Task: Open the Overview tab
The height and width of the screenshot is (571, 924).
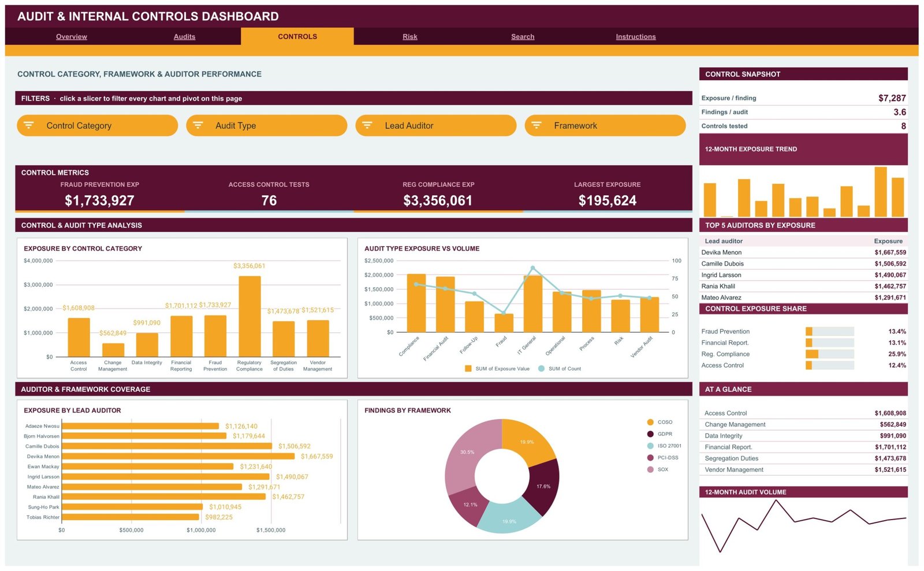Action: coord(72,36)
